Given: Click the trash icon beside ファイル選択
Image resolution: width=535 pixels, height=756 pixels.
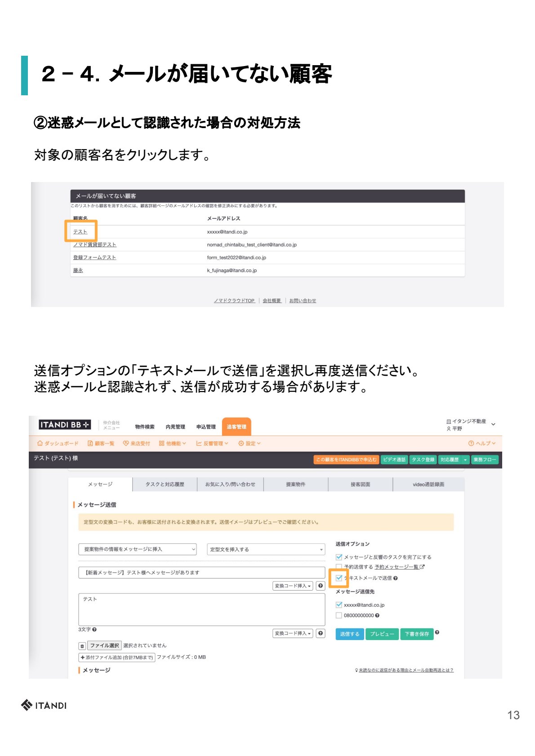Looking at the screenshot, I should tap(82, 646).
